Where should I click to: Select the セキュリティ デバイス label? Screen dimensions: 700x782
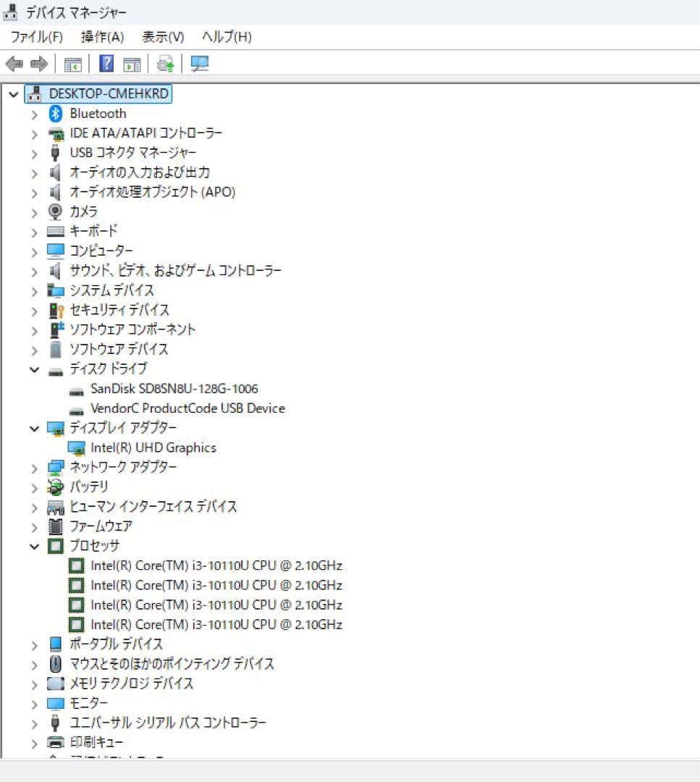tap(119, 310)
